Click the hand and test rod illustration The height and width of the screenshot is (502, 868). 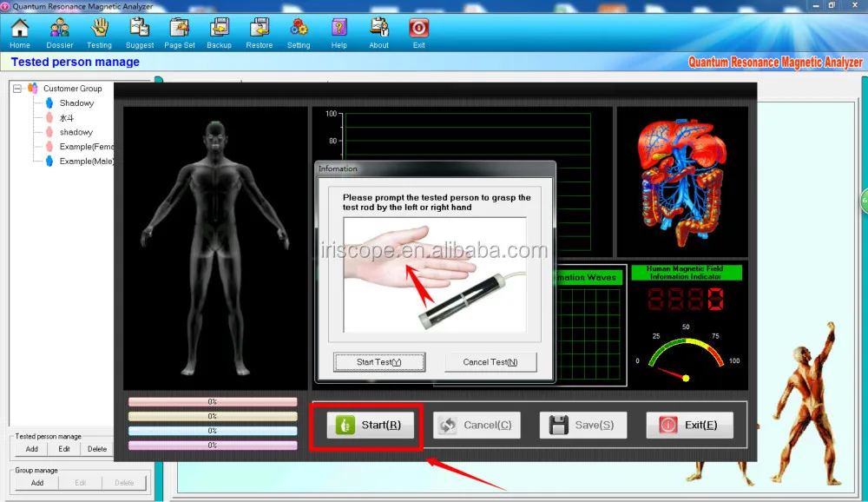pos(435,274)
